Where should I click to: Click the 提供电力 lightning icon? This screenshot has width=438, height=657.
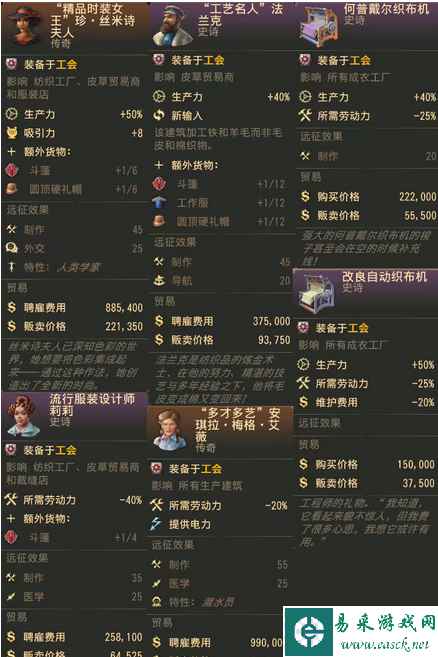(156, 524)
